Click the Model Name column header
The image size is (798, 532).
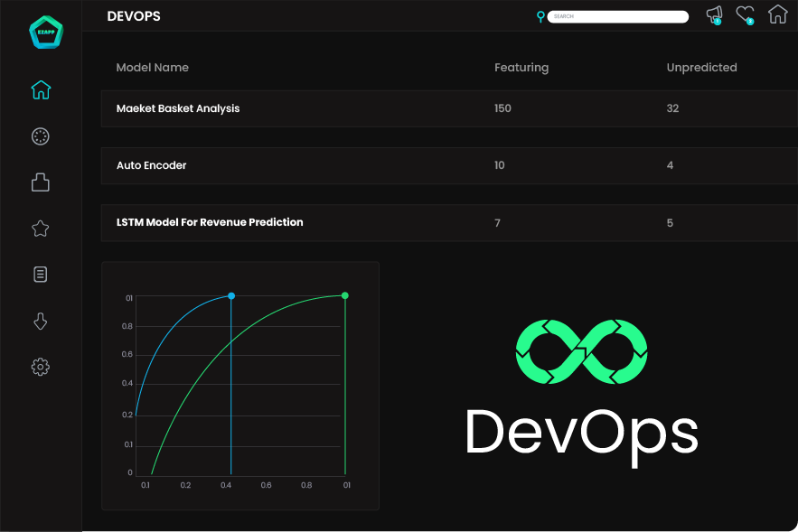pyautogui.click(x=152, y=68)
